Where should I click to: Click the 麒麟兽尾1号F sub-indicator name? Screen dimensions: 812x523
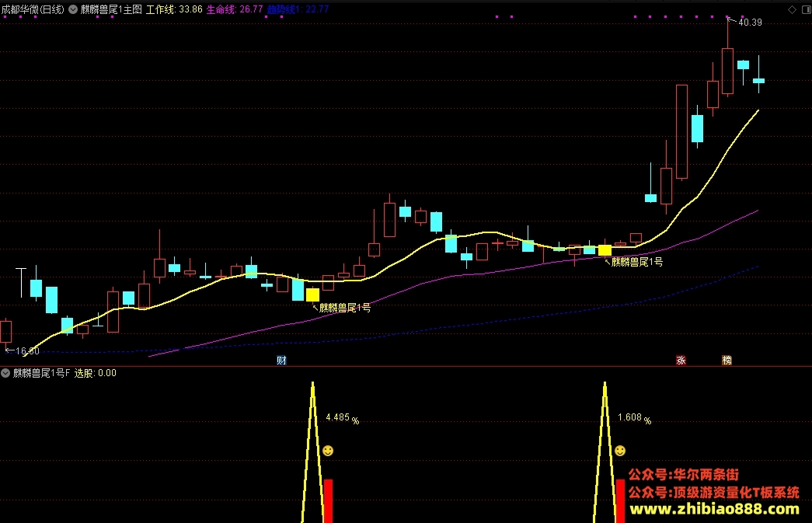tap(41, 373)
